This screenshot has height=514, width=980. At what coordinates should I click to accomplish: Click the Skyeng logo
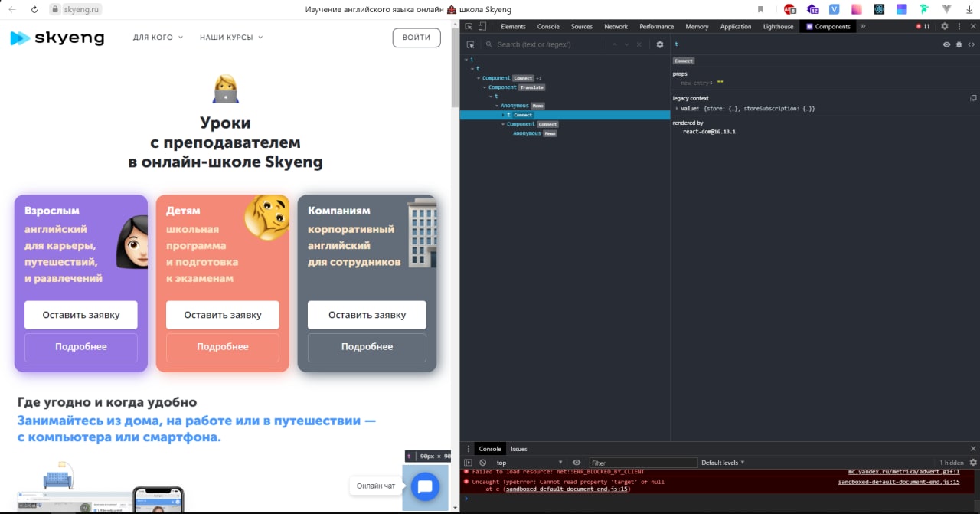[57, 38]
